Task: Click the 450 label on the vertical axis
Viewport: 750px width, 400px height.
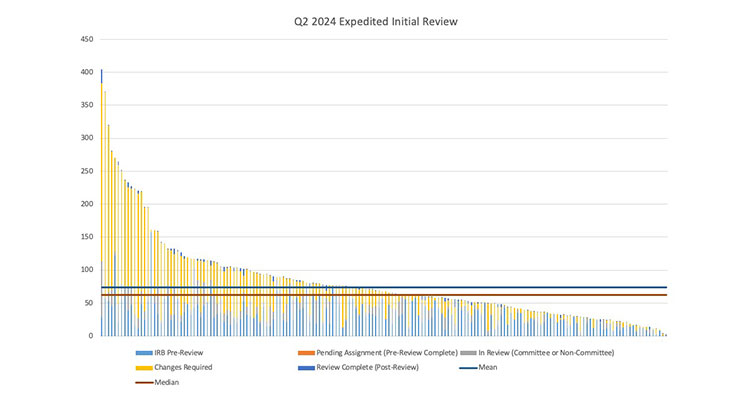Action: (x=87, y=40)
